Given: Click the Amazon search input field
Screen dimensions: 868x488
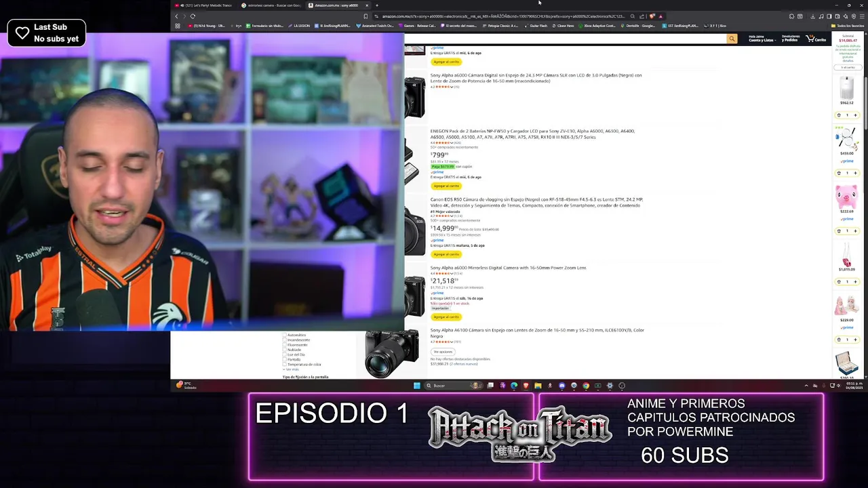Looking at the screenshot, I should point(566,39).
